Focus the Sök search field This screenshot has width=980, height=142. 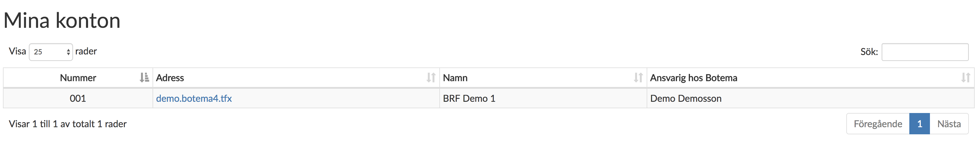[x=924, y=52]
